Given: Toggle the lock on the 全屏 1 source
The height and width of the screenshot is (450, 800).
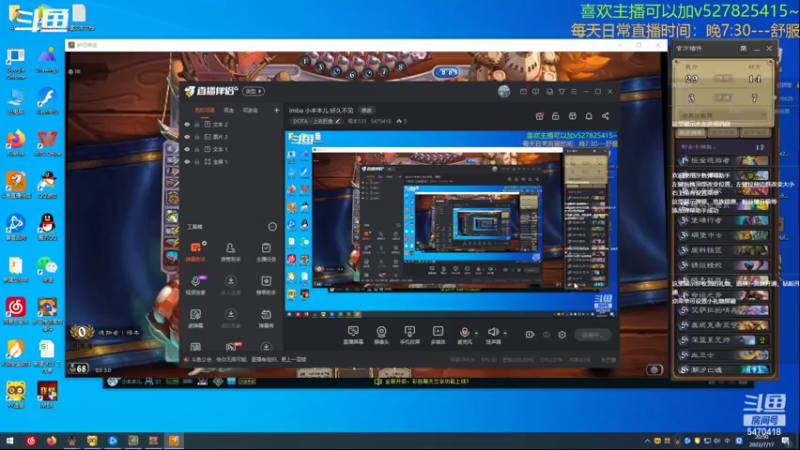Looking at the screenshot, I should coord(197,162).
